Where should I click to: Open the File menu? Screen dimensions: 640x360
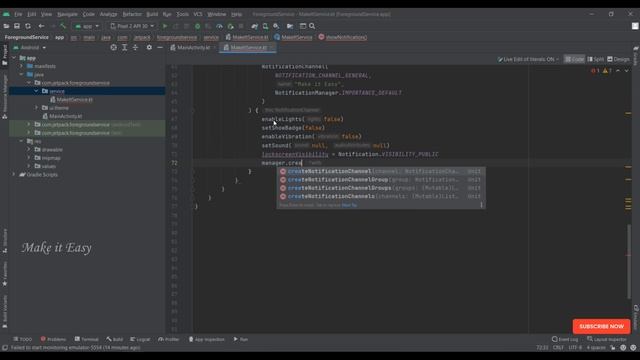[x=18, y=14]
